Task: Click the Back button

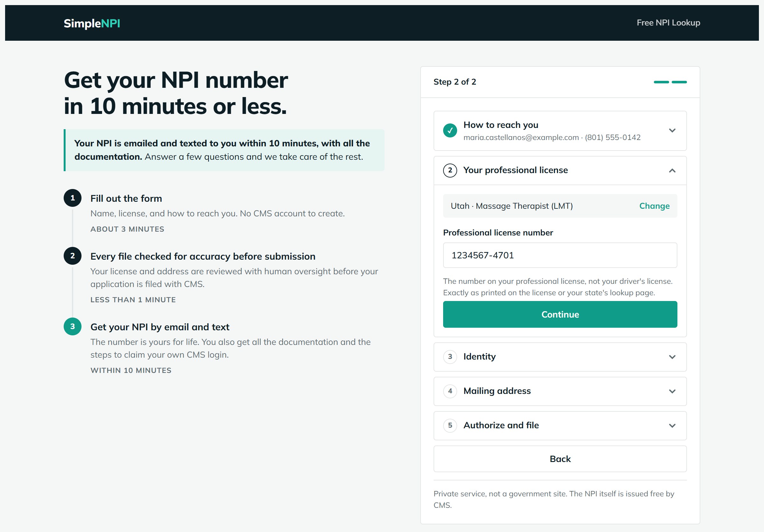Action: pyautogui.click(x=560, y=459)
